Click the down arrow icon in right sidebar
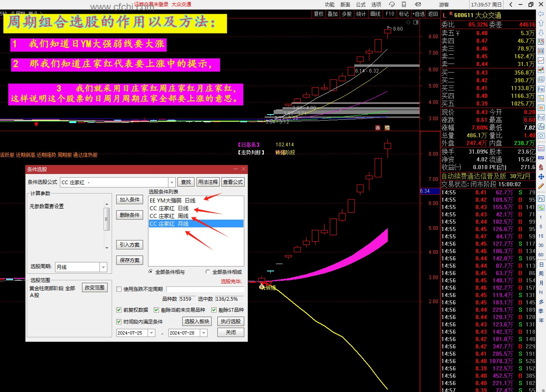The image size is (546, 392). click(541, 33)
